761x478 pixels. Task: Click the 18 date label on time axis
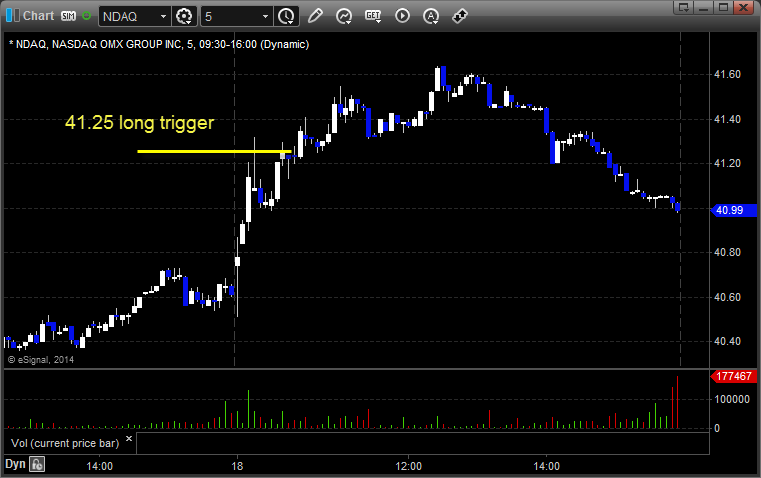pyautogui.click(x=237, y=466)
